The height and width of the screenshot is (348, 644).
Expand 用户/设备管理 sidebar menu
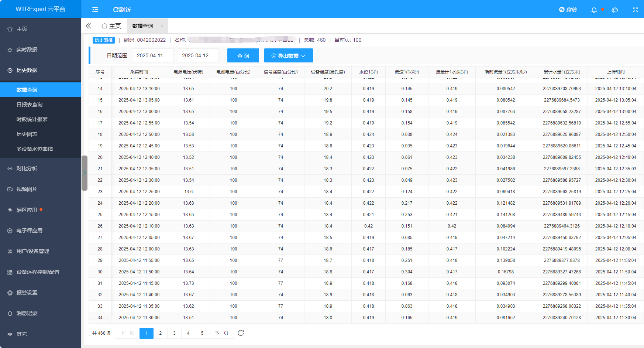(41, 251)
